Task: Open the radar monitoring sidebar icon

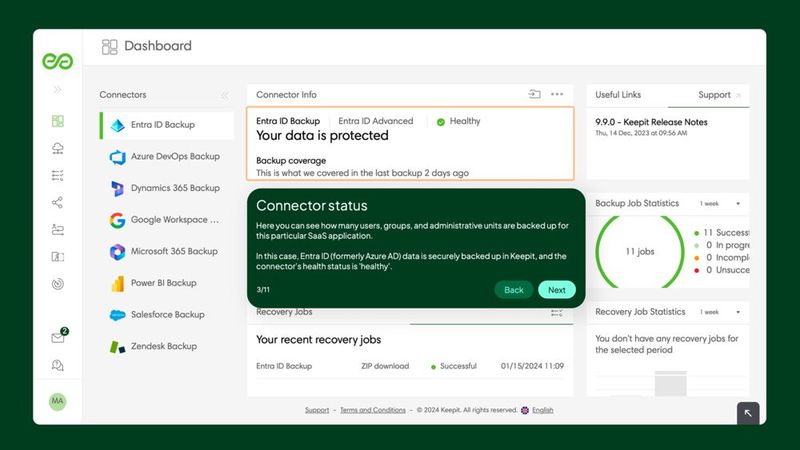Action: (x=58, y=284)
